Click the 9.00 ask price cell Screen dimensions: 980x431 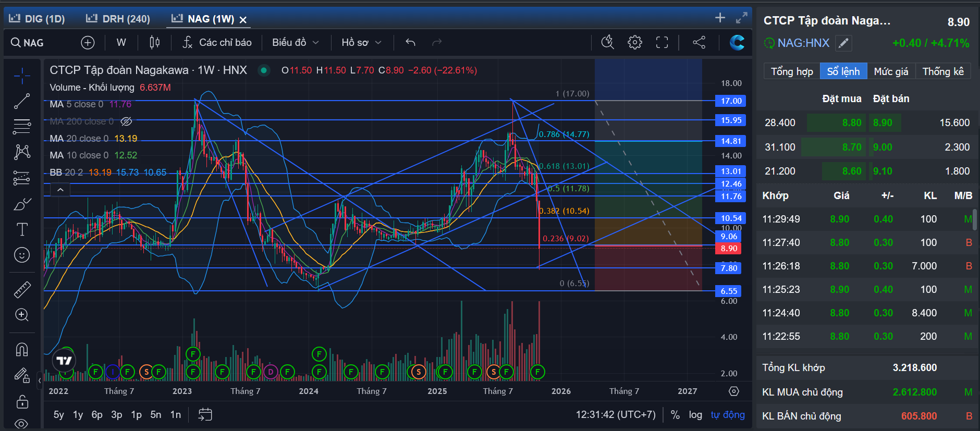point(883,147)
